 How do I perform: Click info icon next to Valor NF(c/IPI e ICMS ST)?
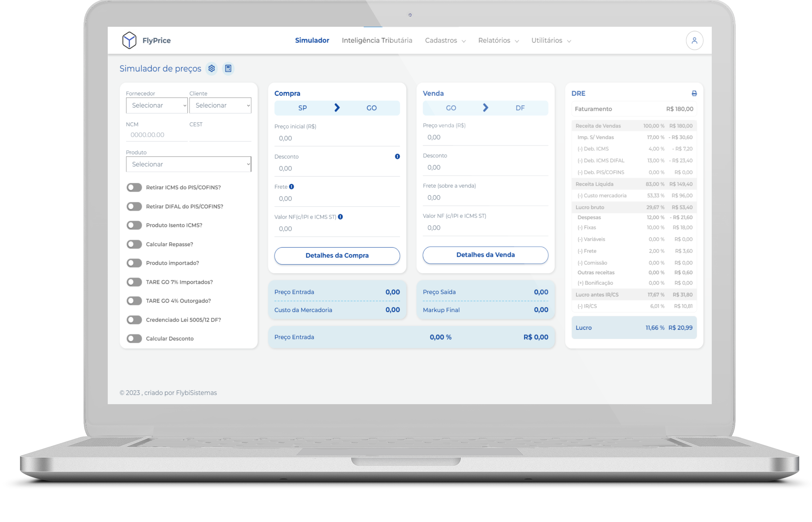[340, 216]
